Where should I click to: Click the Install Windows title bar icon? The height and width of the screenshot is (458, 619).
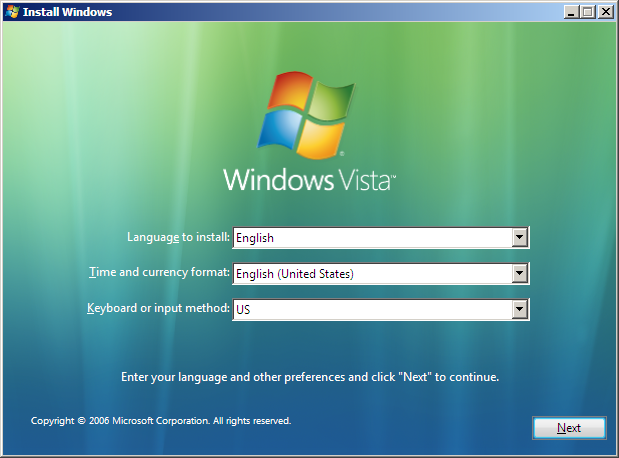point(12,12)
